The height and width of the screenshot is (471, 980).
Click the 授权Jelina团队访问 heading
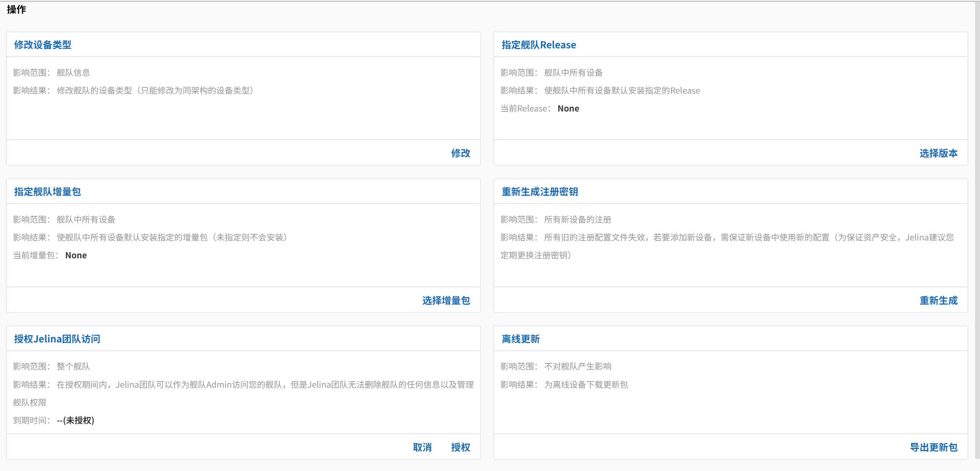click(x=57, y=339)
